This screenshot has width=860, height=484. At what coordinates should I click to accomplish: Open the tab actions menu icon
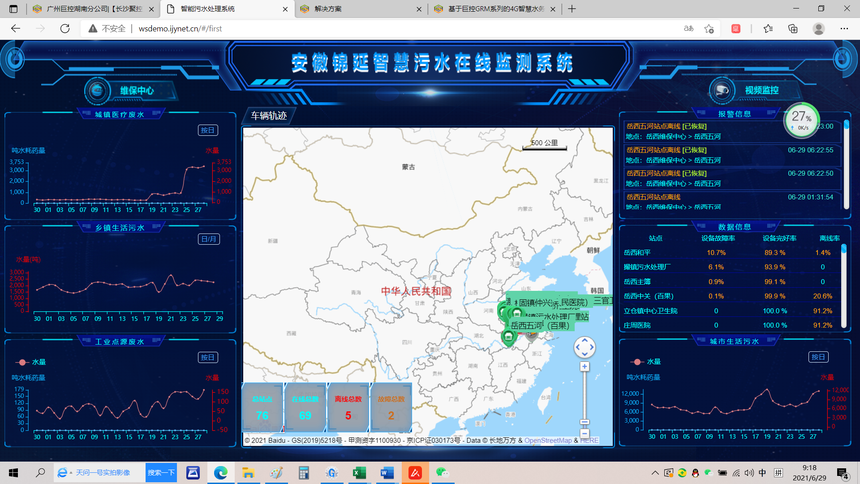pyautogui.click(x=13, y=9)
